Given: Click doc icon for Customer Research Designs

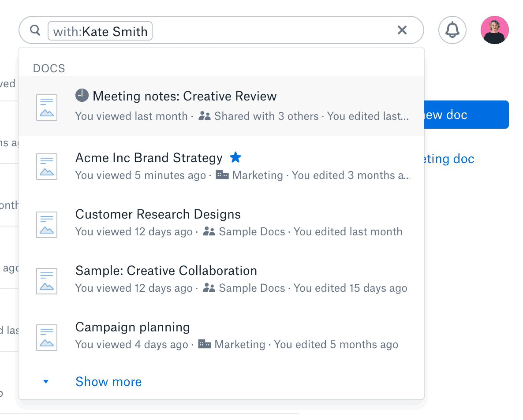Looking at the screenshot, I should tap(47, 224).
